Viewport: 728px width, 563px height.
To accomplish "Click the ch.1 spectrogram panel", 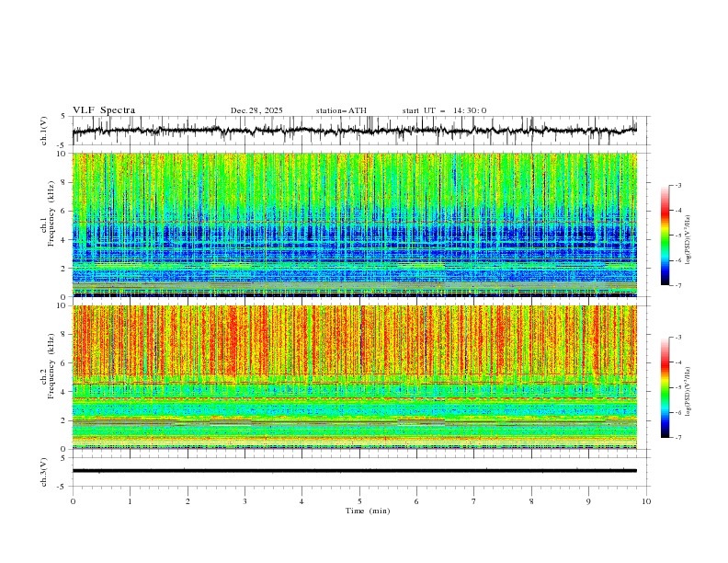I will 355,224.
